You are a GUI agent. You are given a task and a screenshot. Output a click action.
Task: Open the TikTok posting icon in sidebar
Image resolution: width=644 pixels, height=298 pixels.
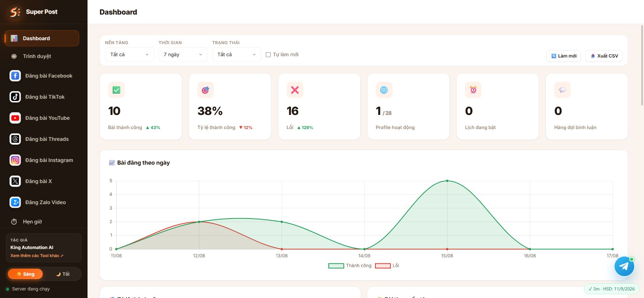15,97
